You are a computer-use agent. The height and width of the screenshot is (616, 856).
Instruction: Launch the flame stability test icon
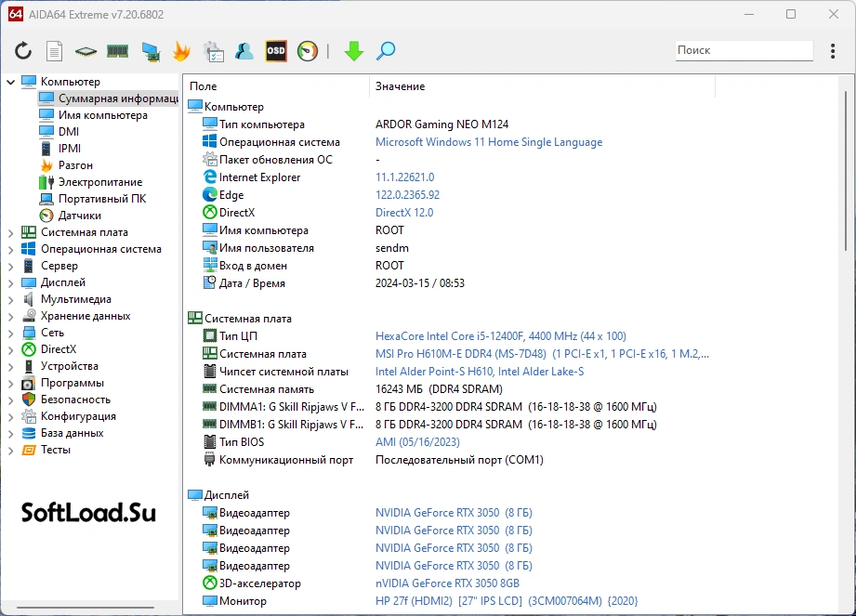click(181, 51)
